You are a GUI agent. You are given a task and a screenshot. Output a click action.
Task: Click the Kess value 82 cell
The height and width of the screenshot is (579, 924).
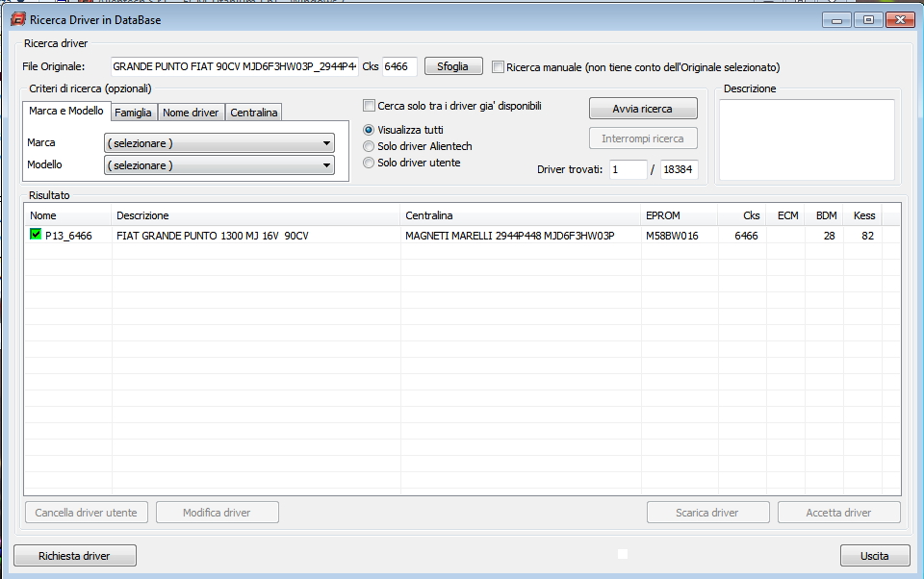coord(867,236)
